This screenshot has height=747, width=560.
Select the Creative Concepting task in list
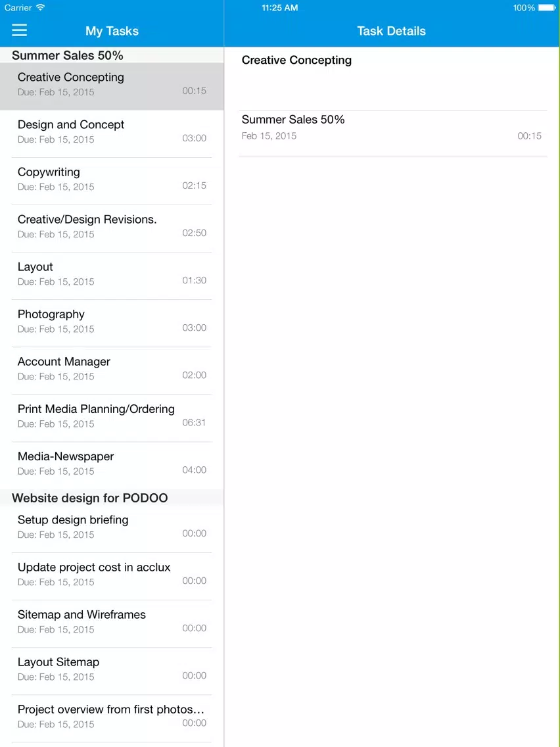112,86
